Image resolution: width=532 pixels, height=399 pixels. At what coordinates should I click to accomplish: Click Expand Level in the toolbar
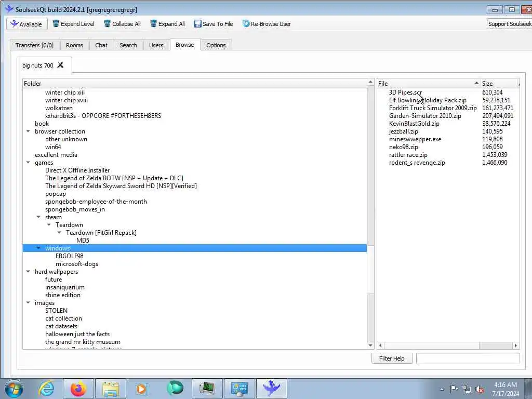click(74, 24)
